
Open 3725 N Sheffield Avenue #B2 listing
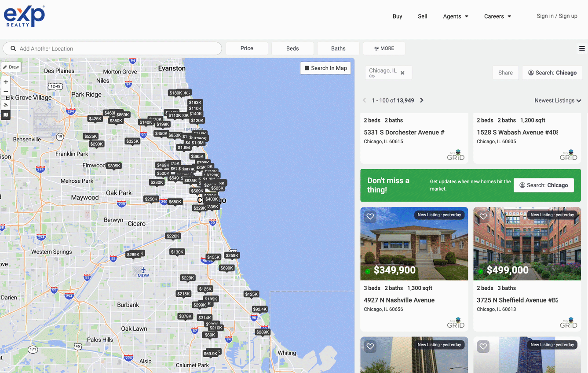tap(517, 300)
